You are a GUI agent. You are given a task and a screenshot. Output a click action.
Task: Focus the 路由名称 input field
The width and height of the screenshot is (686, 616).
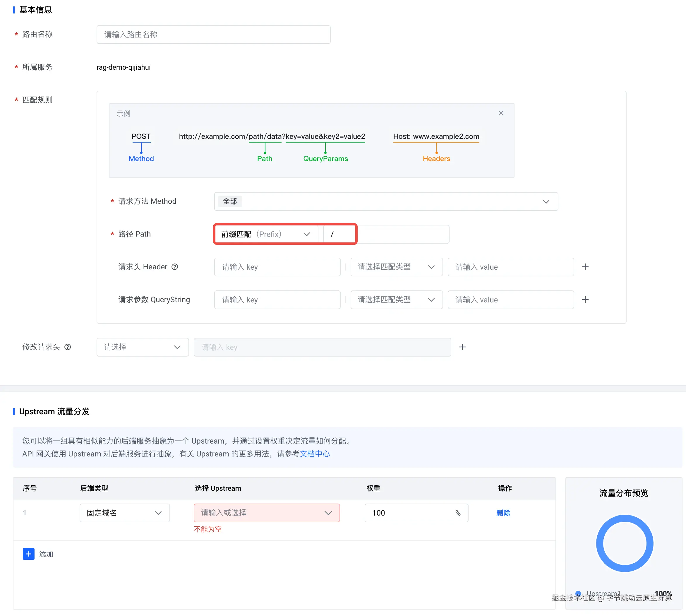[213, 35]
